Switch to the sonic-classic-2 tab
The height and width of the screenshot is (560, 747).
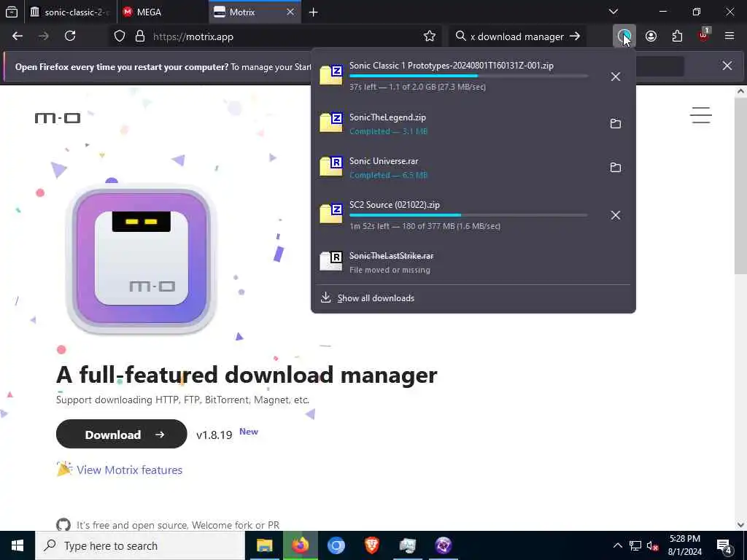pyautogui.click(x=69, y=12)
